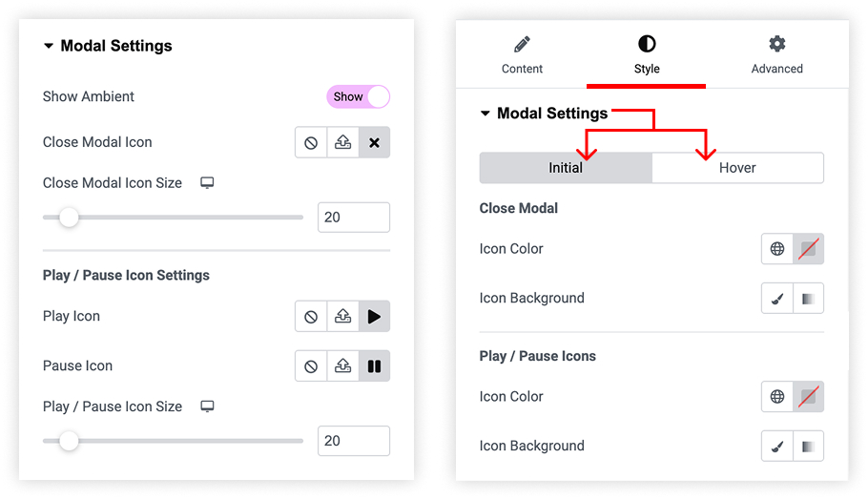Open global color for Close Modal Icon Color

click(777, 249)
